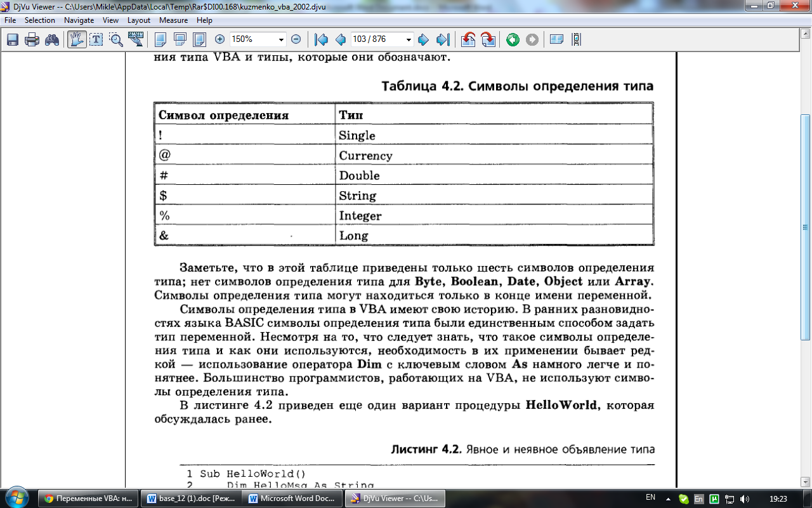Toggle the book view panel icon
This screenshot has width=812, height=508.
(556, 39)
